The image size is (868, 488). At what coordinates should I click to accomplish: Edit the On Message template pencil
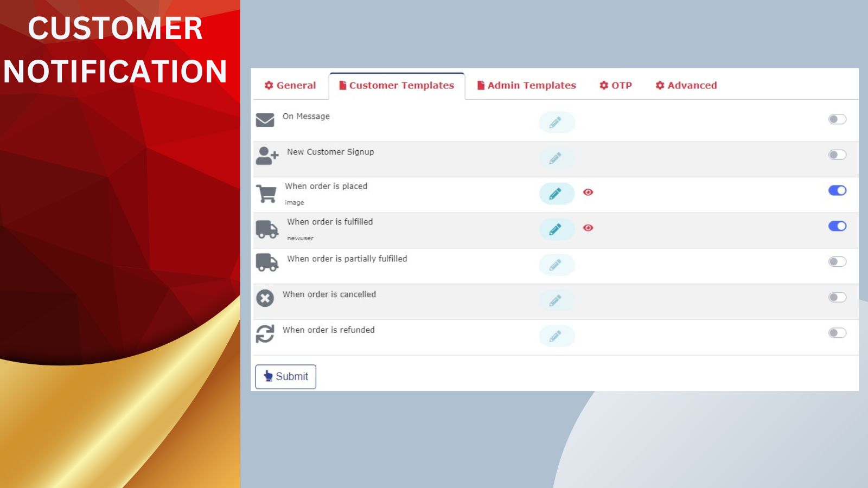[x=557, y=123]
